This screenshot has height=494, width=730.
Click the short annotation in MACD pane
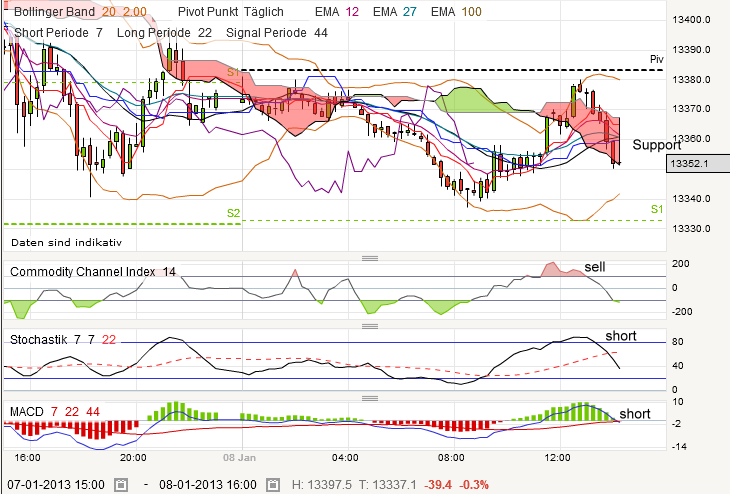[x=635, y=414]
